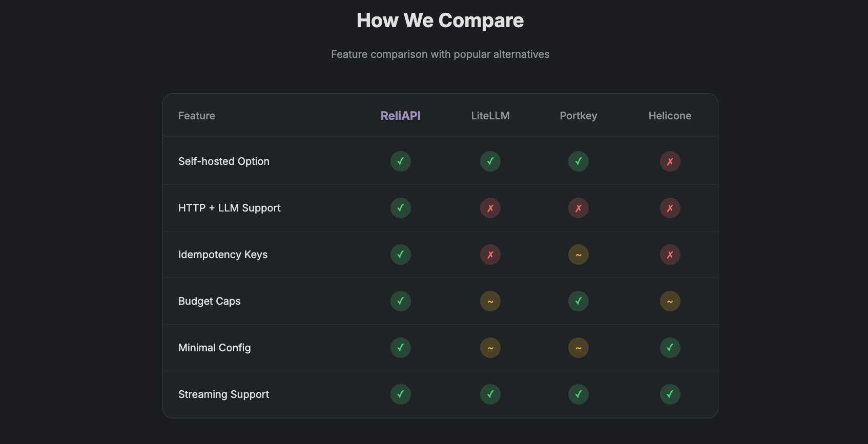Select the Budget Caps row label
The image size is (868, 444).
pyautogui.click(x=210, y=301)
